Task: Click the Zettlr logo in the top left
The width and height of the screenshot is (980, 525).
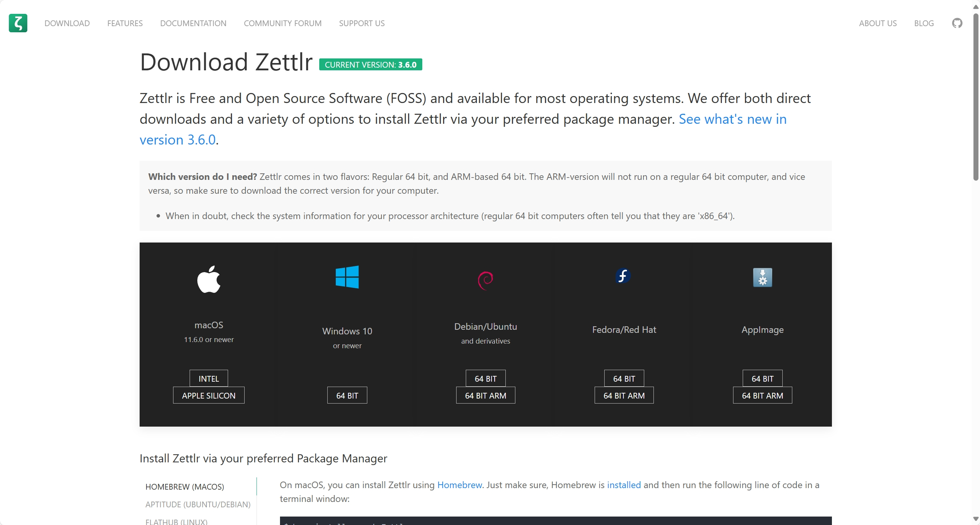Action: [x=18, y=23]
